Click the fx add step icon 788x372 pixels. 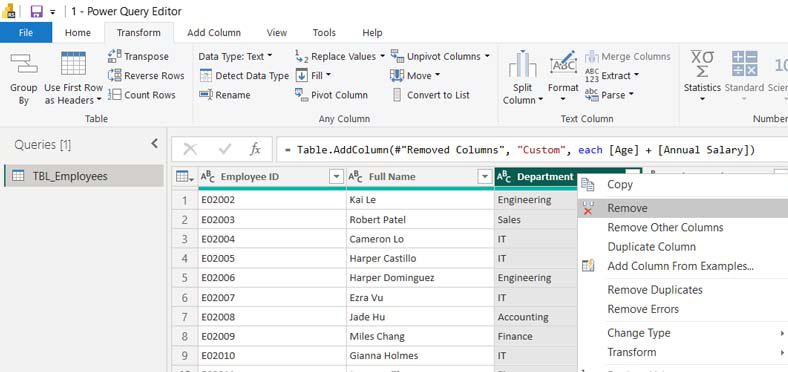pyautogui.click(x=255, y=149)
